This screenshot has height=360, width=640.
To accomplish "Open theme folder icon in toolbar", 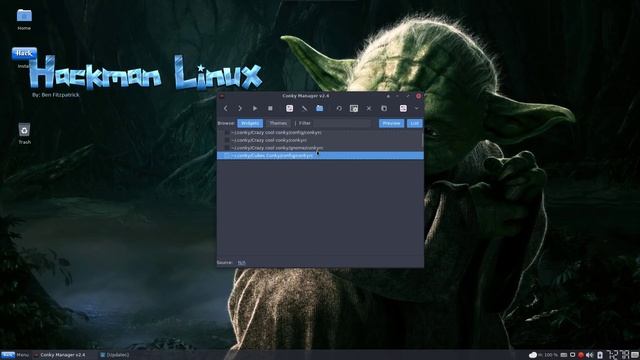I will 320,108.
